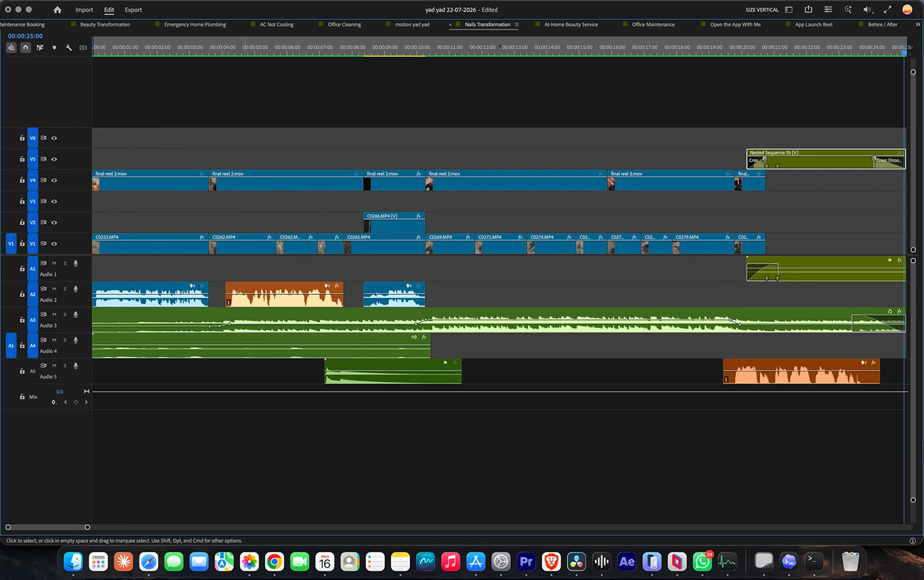Toggle Linked Selection icon
Image resolution: width=924 pixels, height=580 pixels.
(40, 48)
